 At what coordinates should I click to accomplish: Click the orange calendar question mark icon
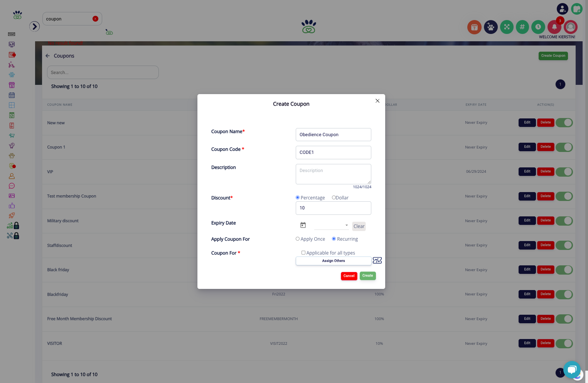474,27
